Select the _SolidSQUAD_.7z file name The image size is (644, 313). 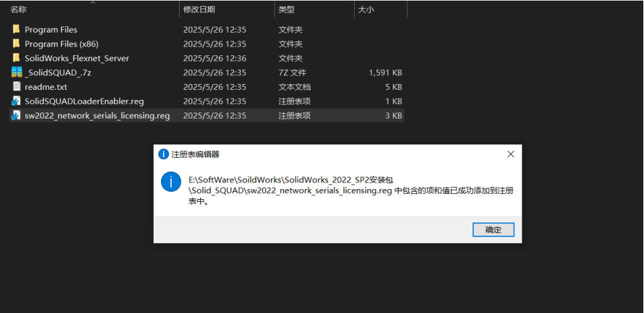click(x=58, y=73)
